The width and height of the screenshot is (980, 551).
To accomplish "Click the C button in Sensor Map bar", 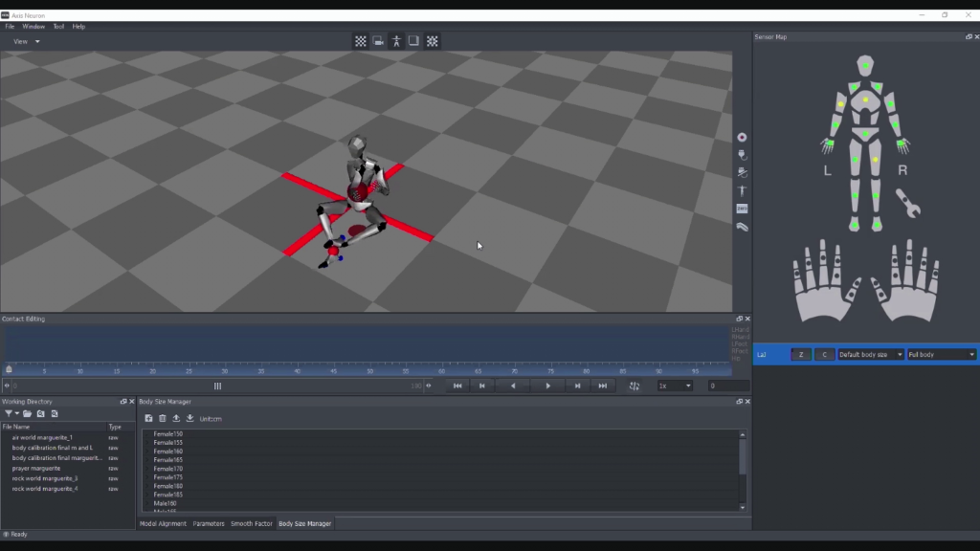I will (824, 355).
